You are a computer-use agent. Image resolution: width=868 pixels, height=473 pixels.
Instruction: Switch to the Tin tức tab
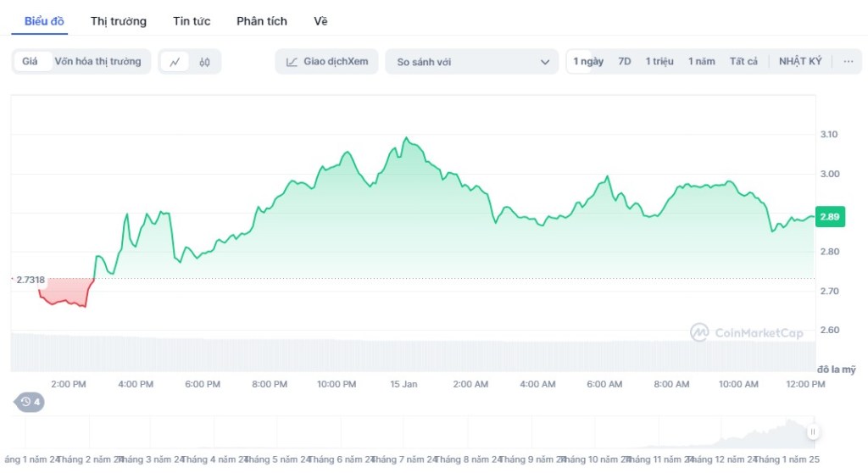click(x=192, y=21)
